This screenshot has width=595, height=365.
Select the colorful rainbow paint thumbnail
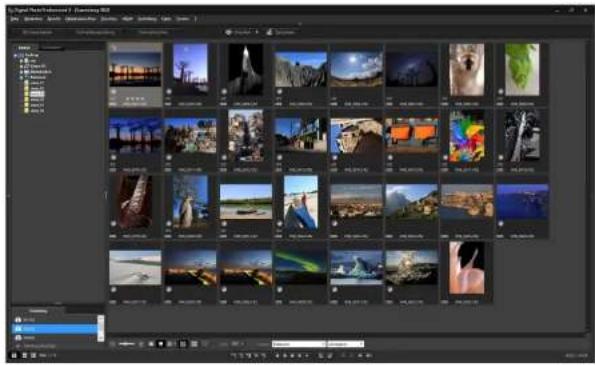[x=467, y=136]
